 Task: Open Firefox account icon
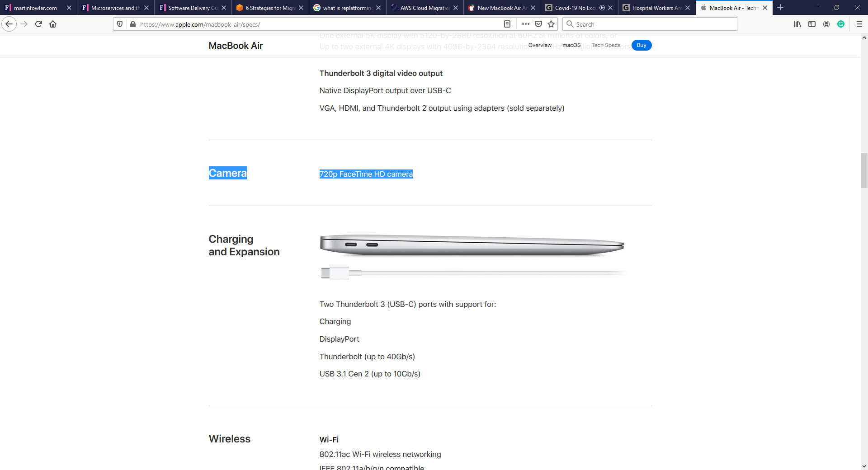826,24
